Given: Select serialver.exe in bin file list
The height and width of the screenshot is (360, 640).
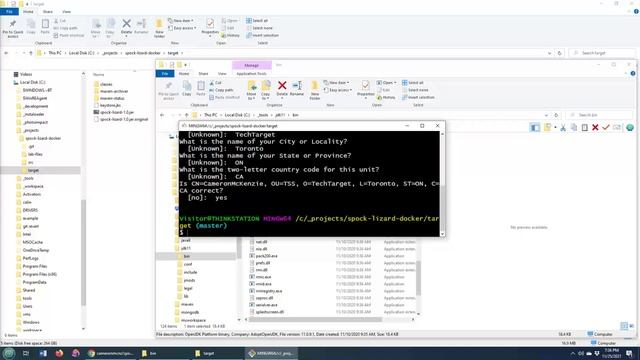Looking at the screenshot, I should coord(266,305).
